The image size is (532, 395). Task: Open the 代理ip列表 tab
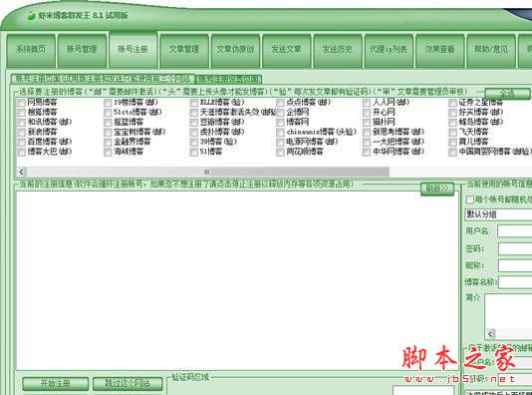click(x=389, y=50)
